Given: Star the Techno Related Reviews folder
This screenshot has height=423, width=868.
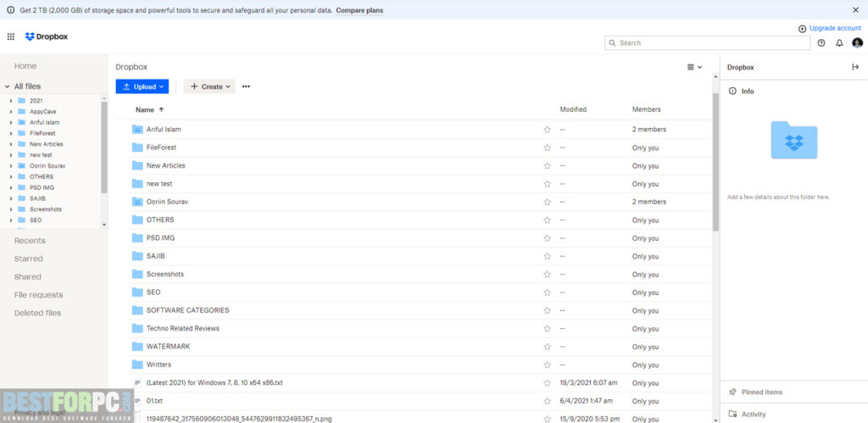Looking at the screenshot, I should click(547, 328).
